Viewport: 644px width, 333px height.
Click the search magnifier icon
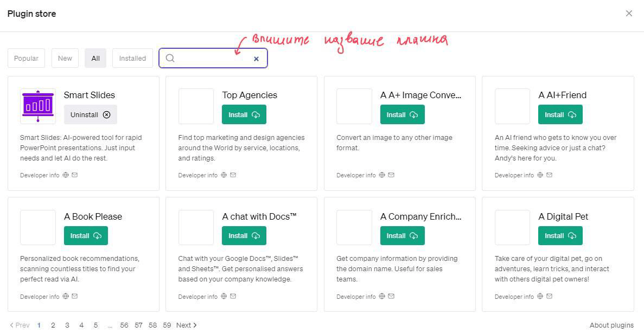[x=170, y=59]
